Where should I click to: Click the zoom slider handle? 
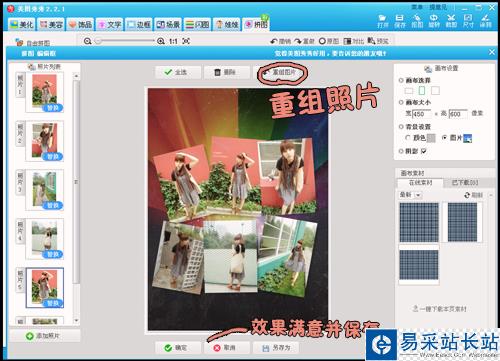[x=98, y=41]
